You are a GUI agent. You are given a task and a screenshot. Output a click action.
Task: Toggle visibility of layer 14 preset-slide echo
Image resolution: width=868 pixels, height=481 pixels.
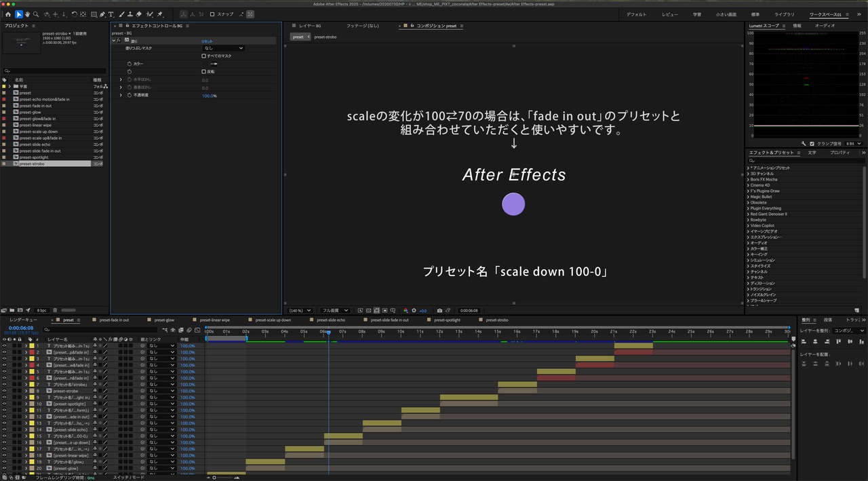[x=4, y=429]
